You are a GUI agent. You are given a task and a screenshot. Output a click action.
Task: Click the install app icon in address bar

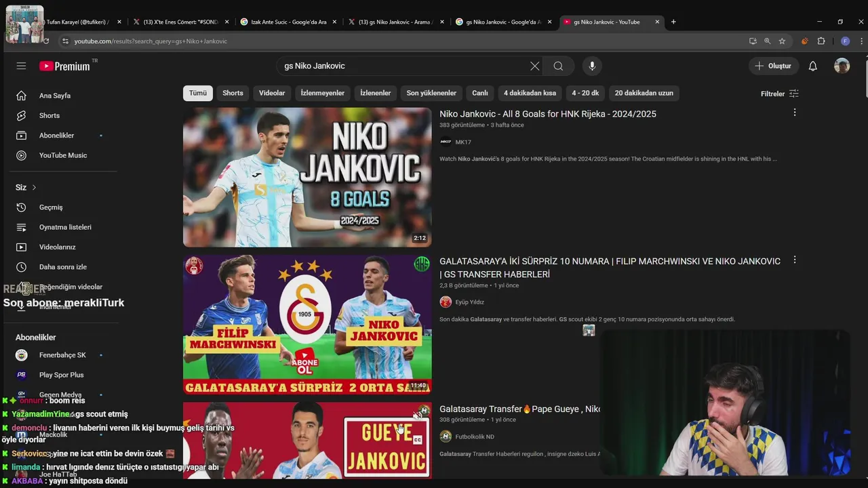tap(753, 41)
